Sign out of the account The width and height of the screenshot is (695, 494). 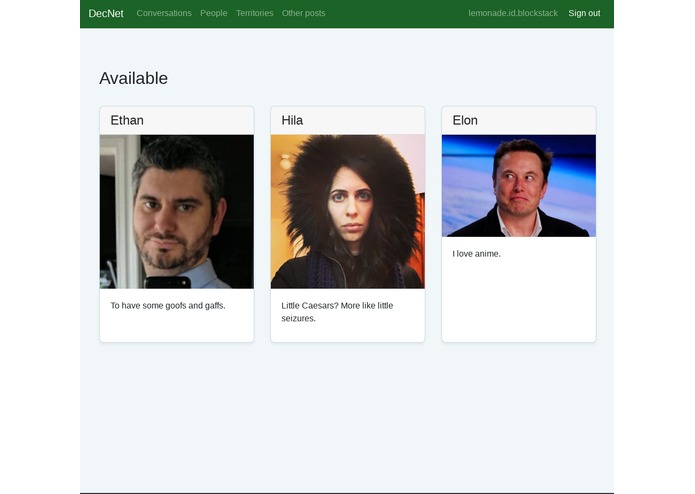click(584, 13)
